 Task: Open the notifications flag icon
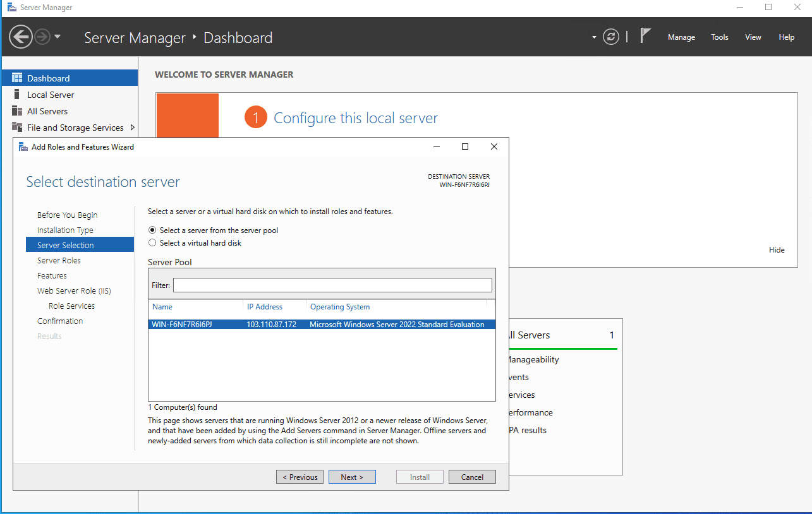pyautogui.click(x=645, y=35)
